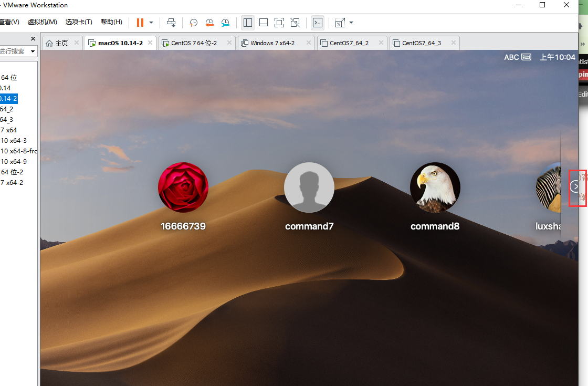The image size is (588, 386).
Task: Close the CentOS7_64_3 tab
Action: 454,43
